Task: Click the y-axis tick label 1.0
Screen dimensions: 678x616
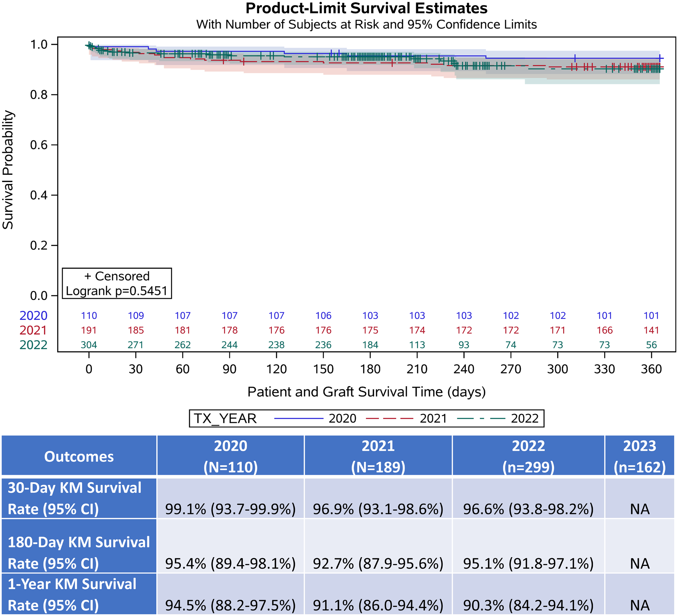Action: click(x=39, y=45)
